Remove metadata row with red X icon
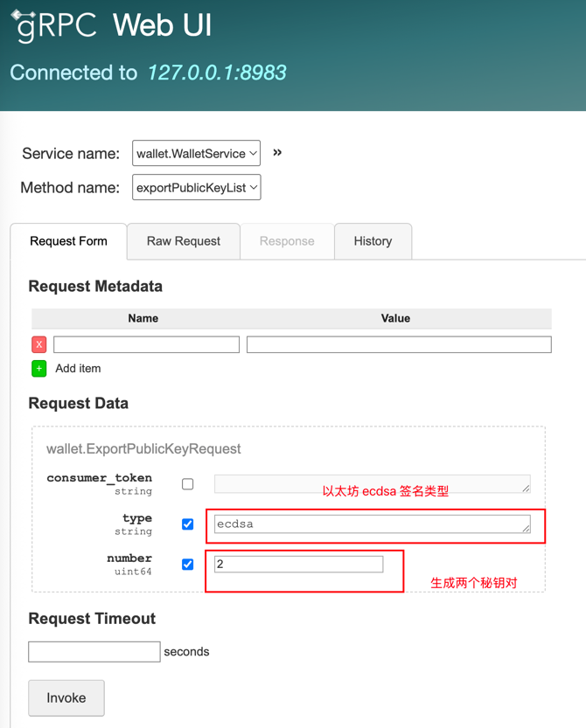586x728 pixels. (39, 344)
